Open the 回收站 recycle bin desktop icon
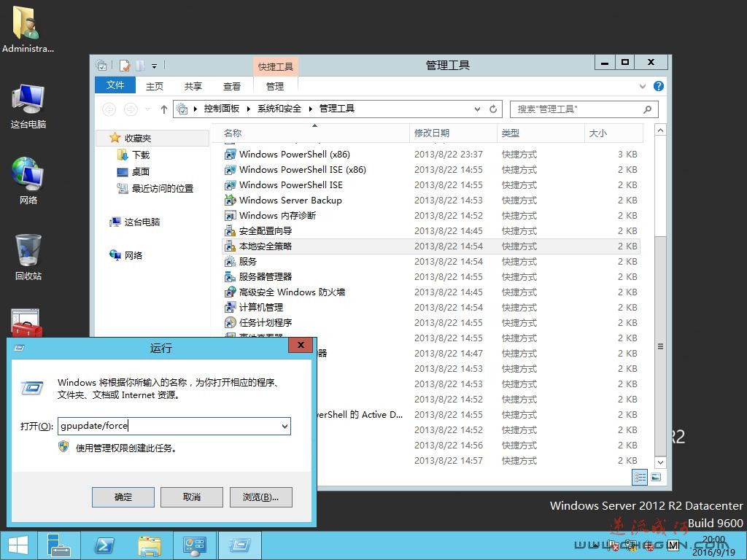Viewport: 747px width, 560px height. (28, 256)
